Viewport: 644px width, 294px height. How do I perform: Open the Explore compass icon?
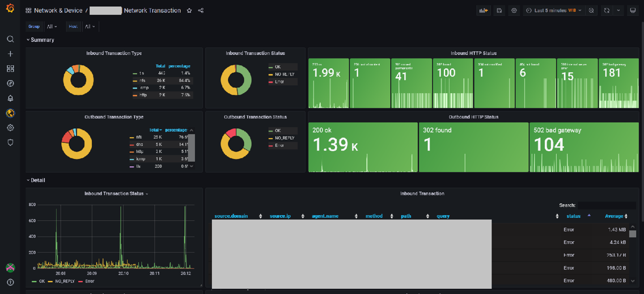tap(10, 83)
